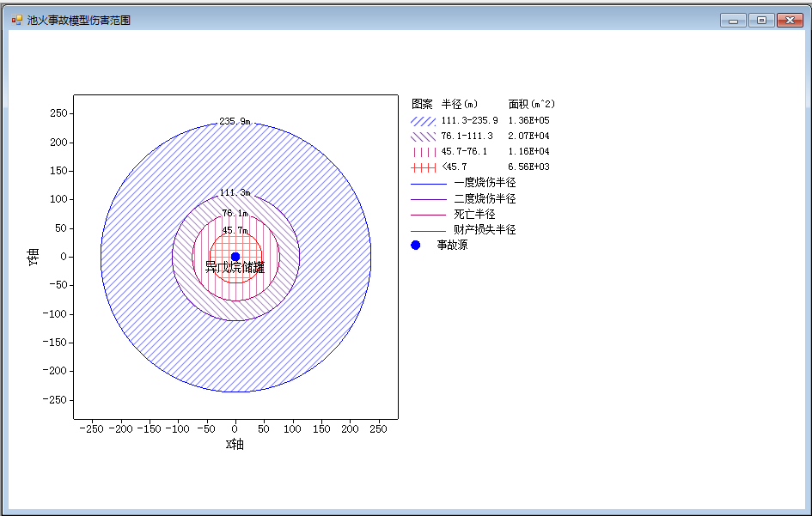Click the X轴 axis title

tap(235, 445)
